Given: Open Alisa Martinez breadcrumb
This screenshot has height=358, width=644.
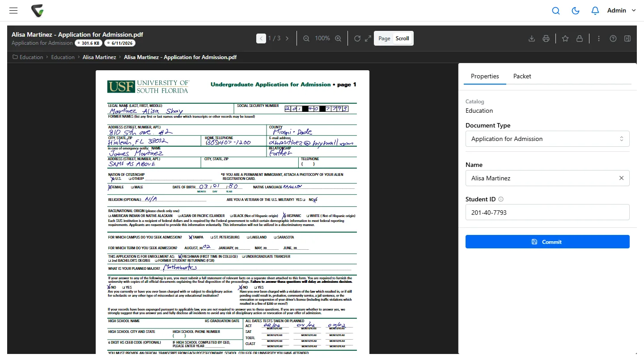Looking at the screenshot, I should pyautogui.click(x=99, y=57).
